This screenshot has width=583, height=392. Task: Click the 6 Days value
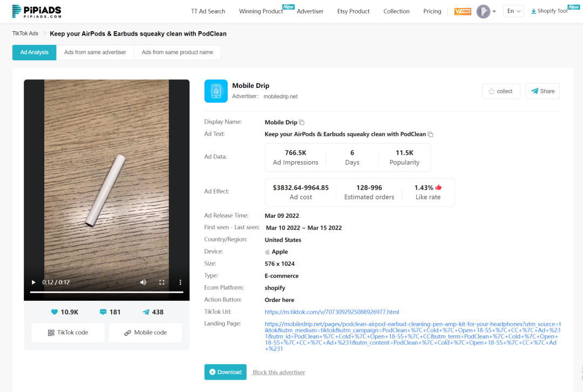click(352, 153)
